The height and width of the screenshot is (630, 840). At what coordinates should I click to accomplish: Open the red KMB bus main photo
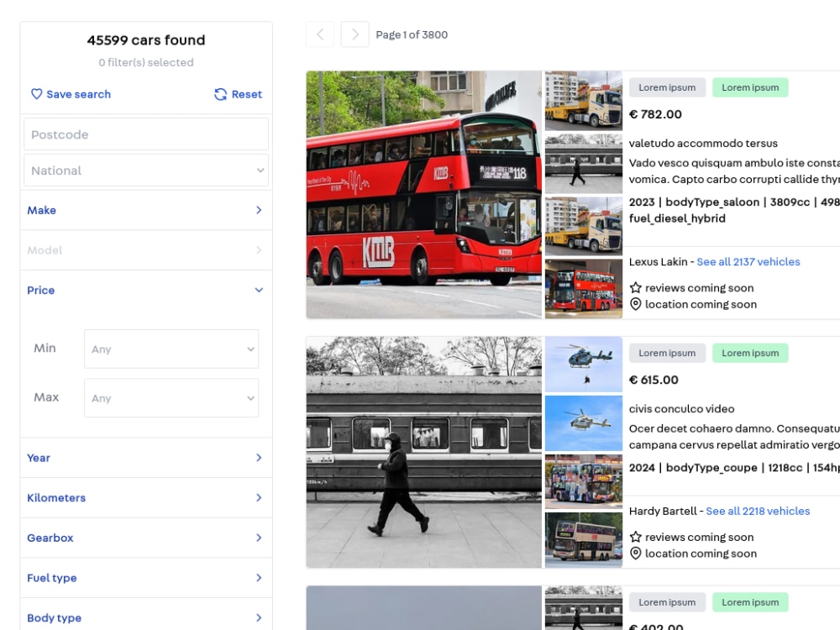coord(423,195)
